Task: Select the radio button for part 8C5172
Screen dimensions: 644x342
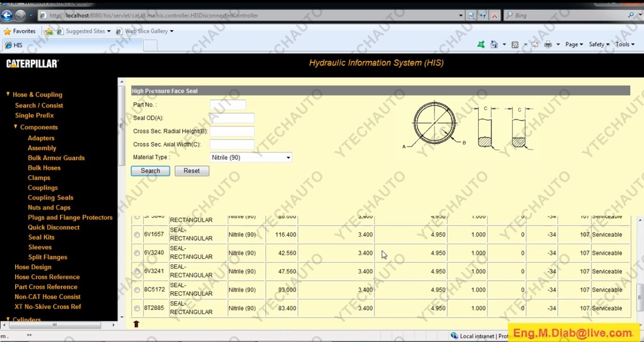Action: [137, 290]
